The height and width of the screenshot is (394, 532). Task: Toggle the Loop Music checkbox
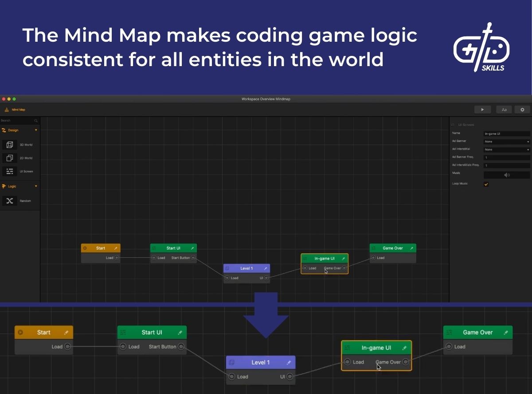[486, 183]
